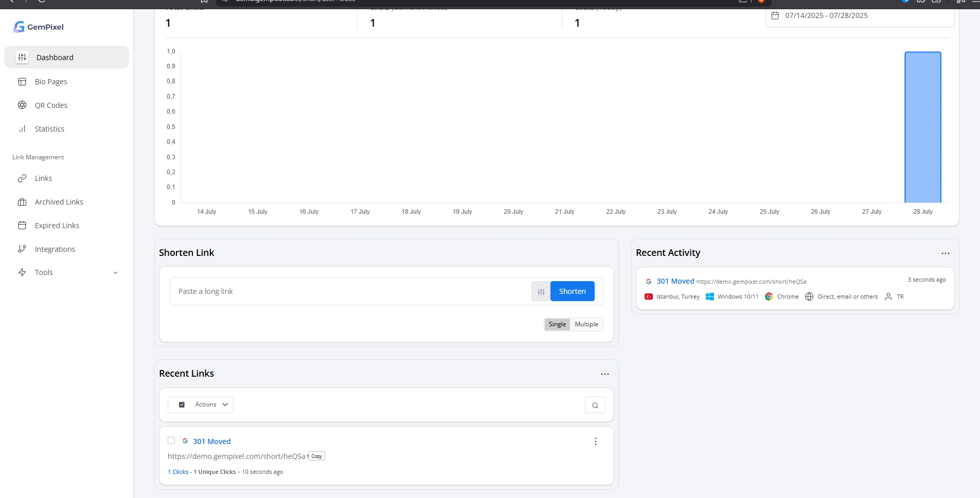The width and height of the screenshot is (980, 498).
Task: Click the 28 July bar in chart
Action: click(x=923, y=127)
